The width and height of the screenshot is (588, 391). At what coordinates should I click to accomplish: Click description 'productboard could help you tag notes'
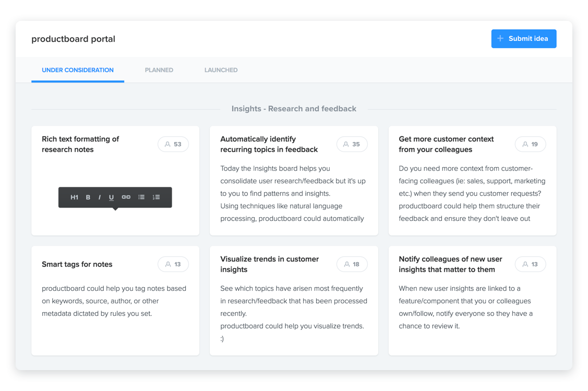tap(114, 301)
